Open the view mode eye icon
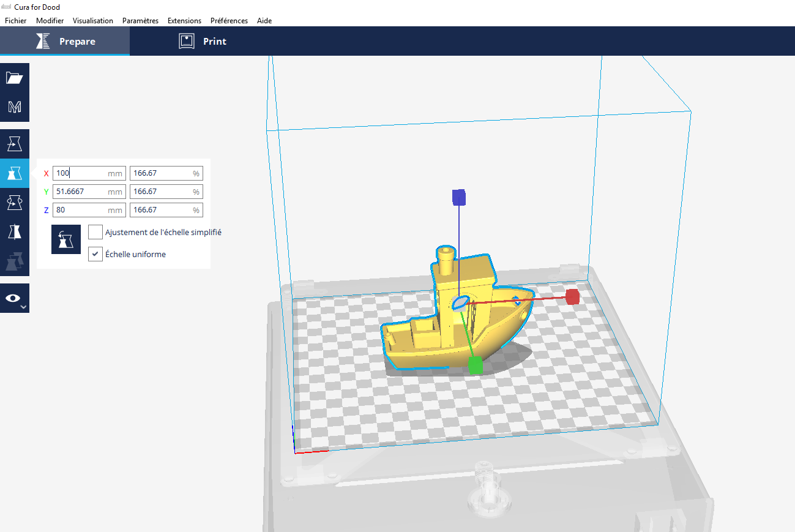 12,298
